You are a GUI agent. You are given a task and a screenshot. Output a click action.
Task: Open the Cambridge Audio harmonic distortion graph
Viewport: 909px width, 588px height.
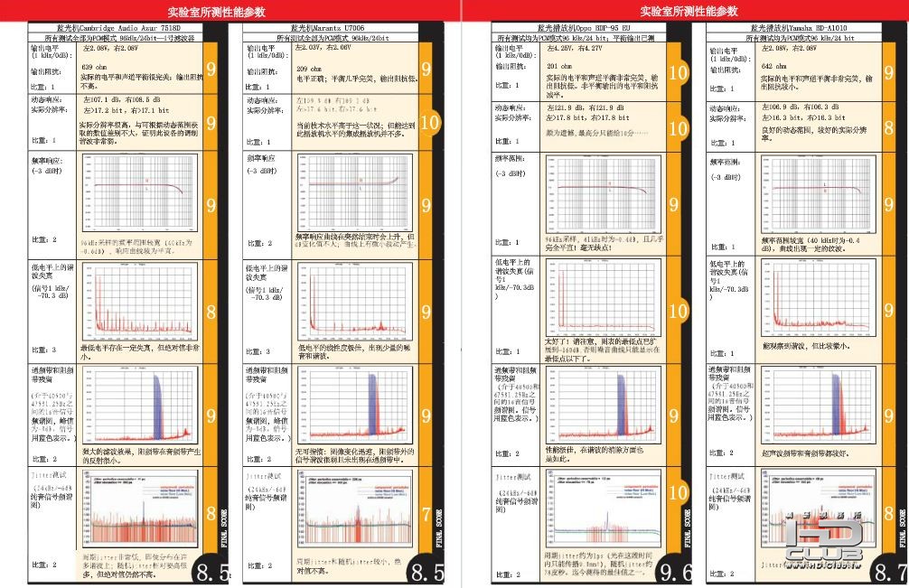point(140,302)
